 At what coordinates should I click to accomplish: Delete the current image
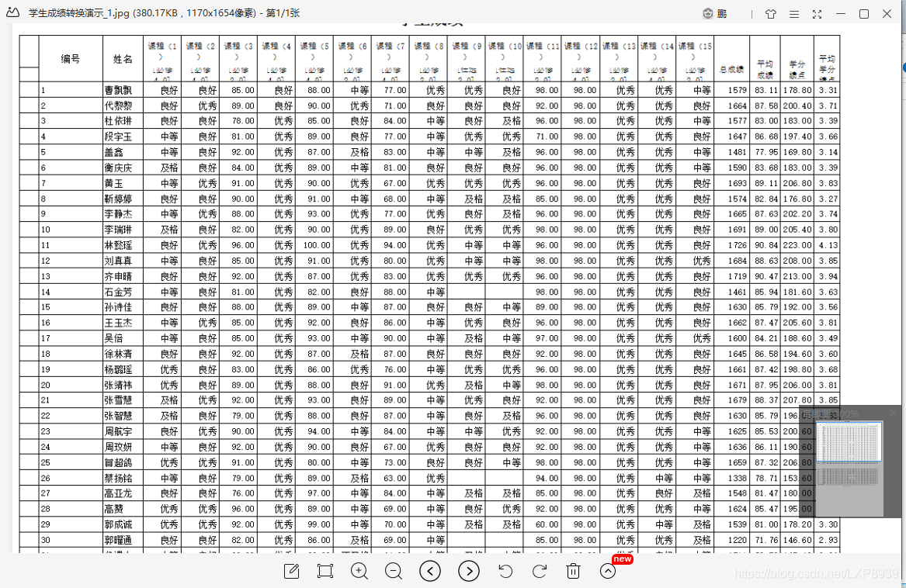573,571
